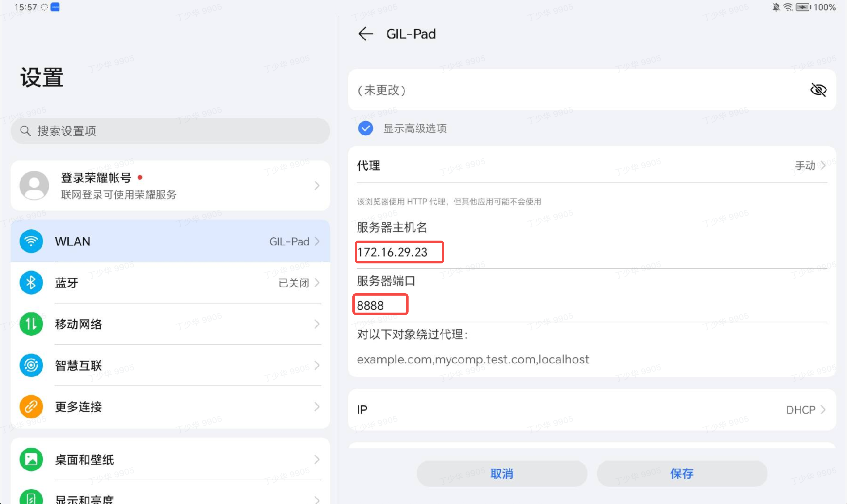Click the green mobile network icon
The image size is (847, 504).
(x=31, y=324)
